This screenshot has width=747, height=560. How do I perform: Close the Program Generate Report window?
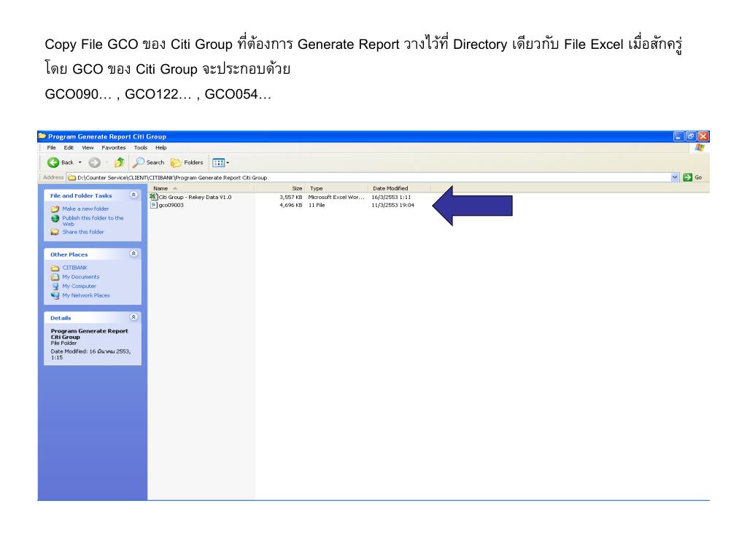coord(703,136)
